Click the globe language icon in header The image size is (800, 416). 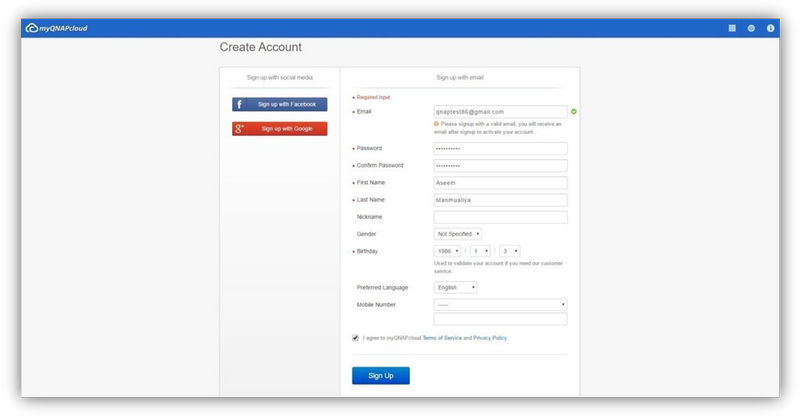(x=751, y=28)
